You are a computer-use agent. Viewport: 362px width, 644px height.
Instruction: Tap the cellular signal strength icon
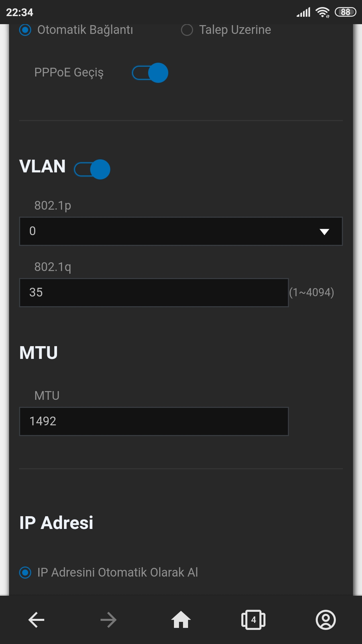pos(303,13)
